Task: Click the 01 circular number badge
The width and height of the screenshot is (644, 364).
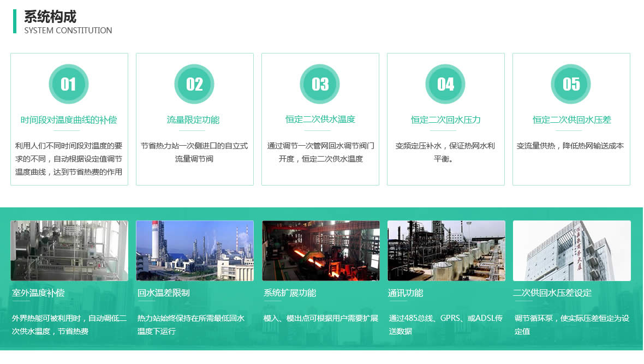Action: 69,84
